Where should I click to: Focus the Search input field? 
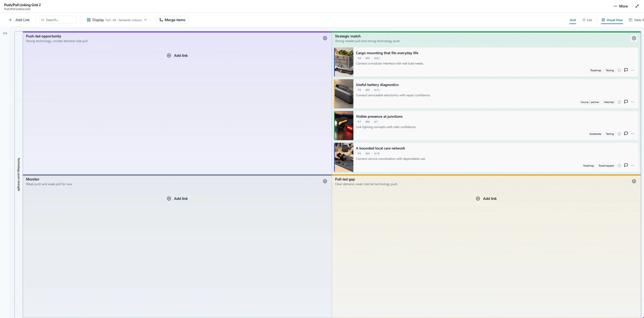click(58, 20)
